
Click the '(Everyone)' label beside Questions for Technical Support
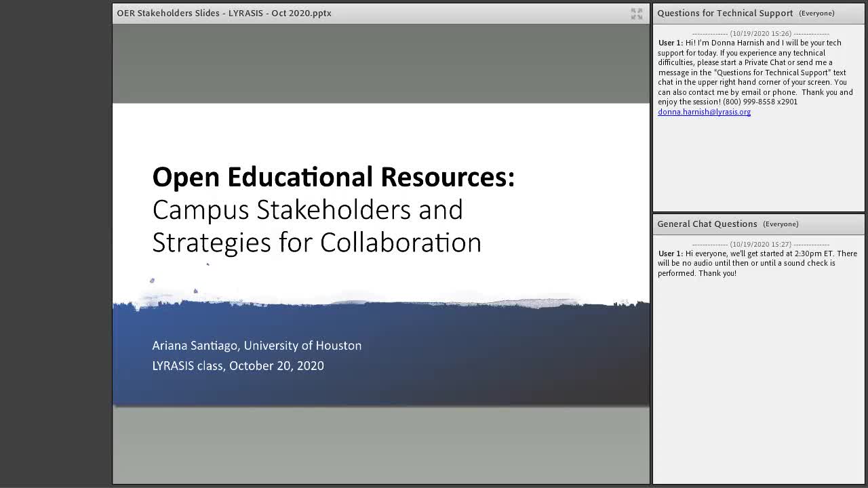pos(816,13)
